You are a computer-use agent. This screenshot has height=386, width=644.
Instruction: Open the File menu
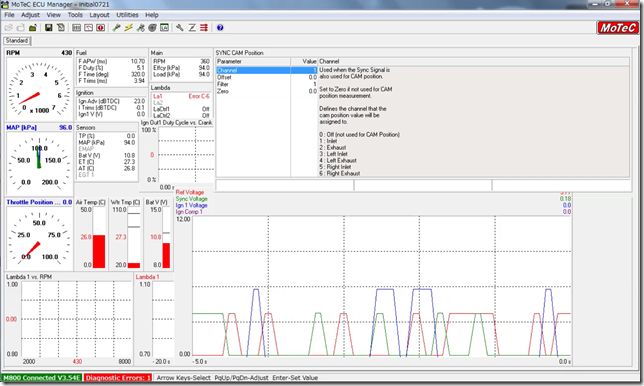point(9,15)
